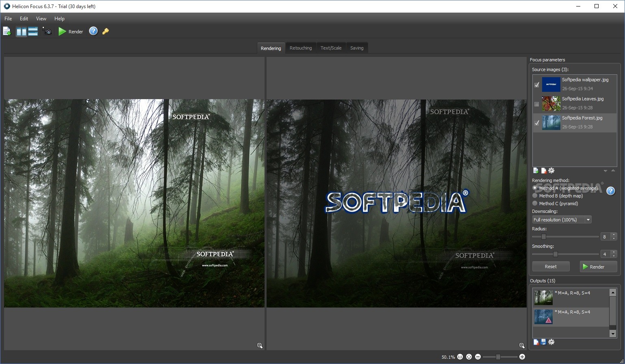Toggle checkbox for Softpedia wallpaper.jpg
Image resolution: width=625 pixels, height=364 pixels.
pos(537,85)
